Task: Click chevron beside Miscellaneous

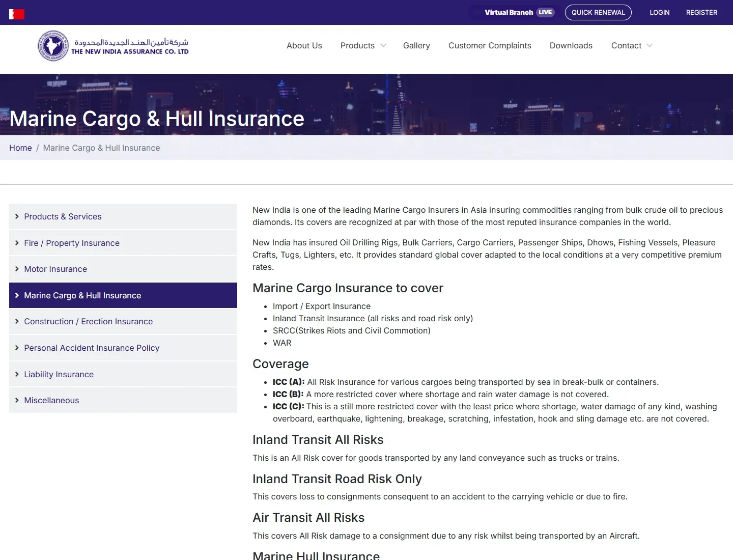Action: (x=17, y=400)
